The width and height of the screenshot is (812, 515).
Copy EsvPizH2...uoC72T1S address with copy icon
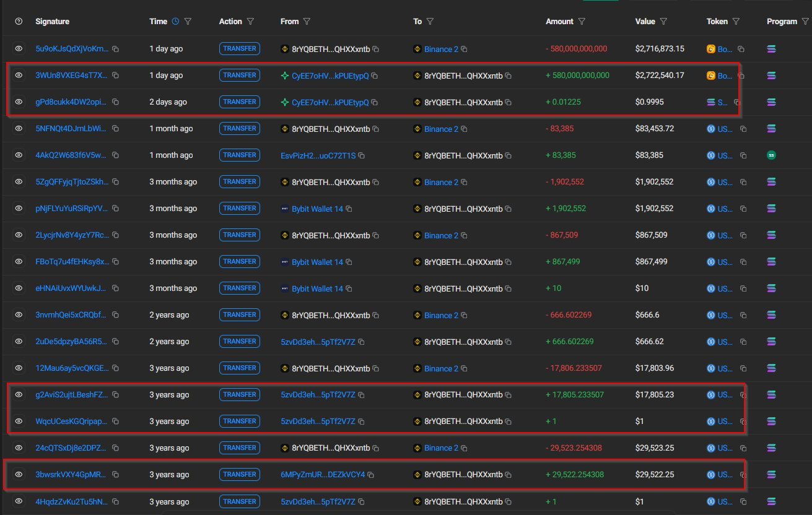[362, 155]
